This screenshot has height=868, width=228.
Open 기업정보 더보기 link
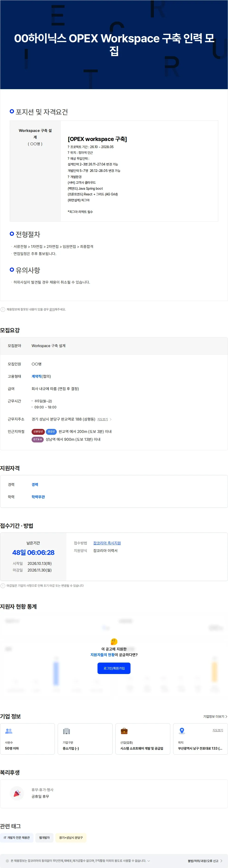214,716
